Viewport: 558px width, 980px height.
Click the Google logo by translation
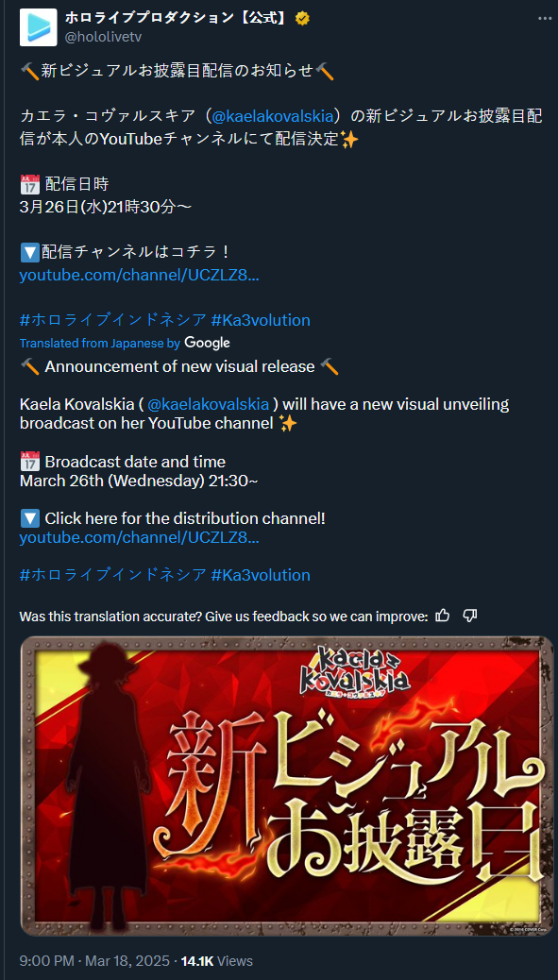click(x=208, y=343)
